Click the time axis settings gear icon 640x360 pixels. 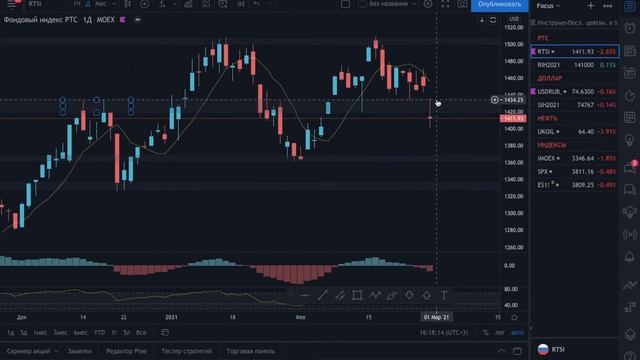514,317
